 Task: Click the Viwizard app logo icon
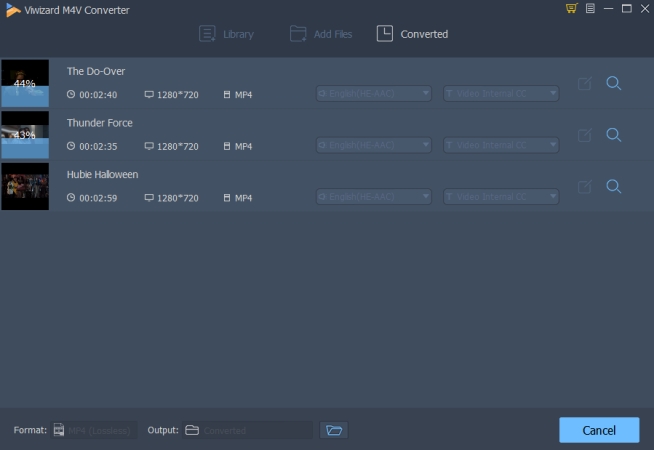click(x=13, y=10)
